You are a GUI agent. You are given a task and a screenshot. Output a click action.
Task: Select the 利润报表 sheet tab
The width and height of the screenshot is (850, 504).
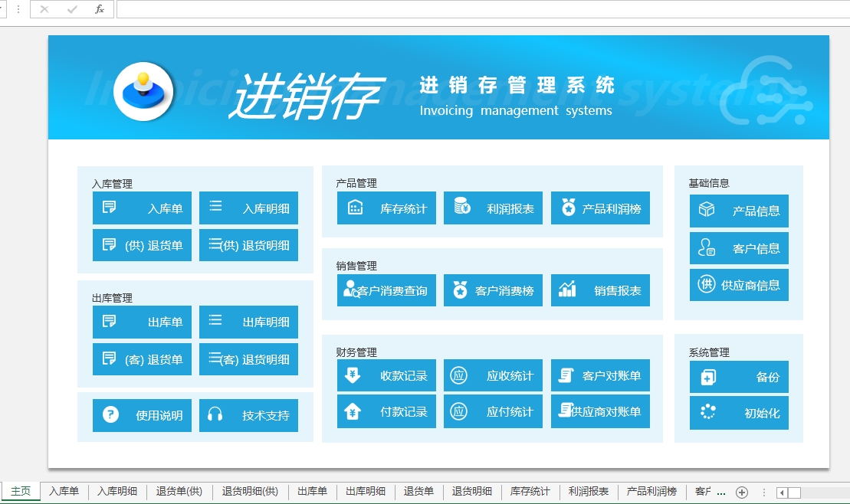pyautogui.click(x=589, y=492)
